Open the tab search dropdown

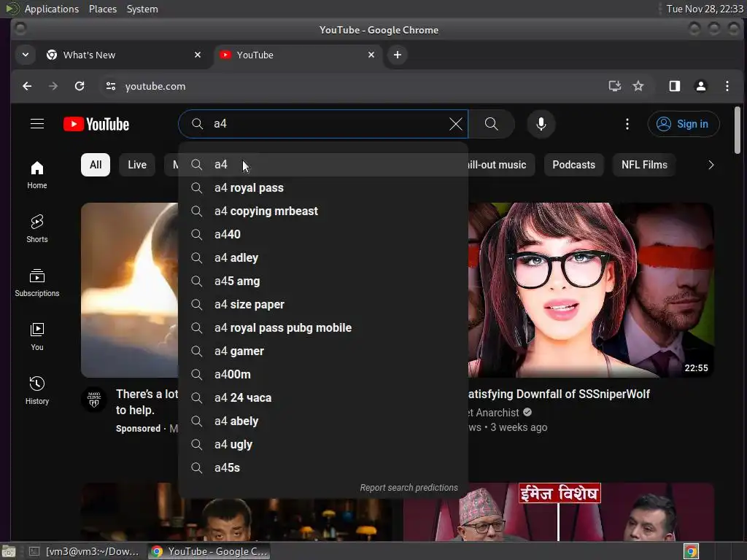pyautogui.click(x=26, y=55)
